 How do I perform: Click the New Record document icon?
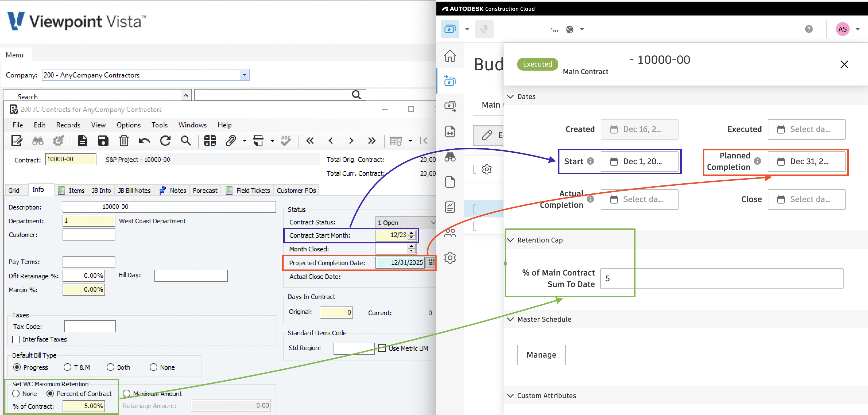[82, 141]
